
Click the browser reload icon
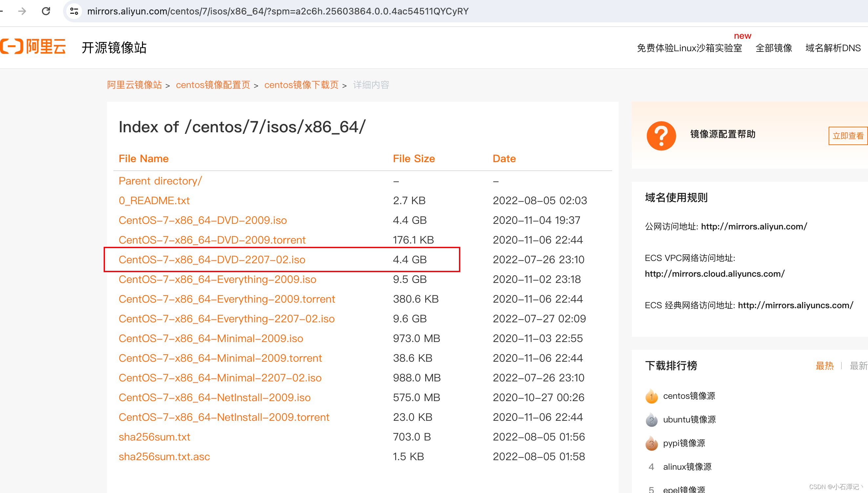coord(46,11)
